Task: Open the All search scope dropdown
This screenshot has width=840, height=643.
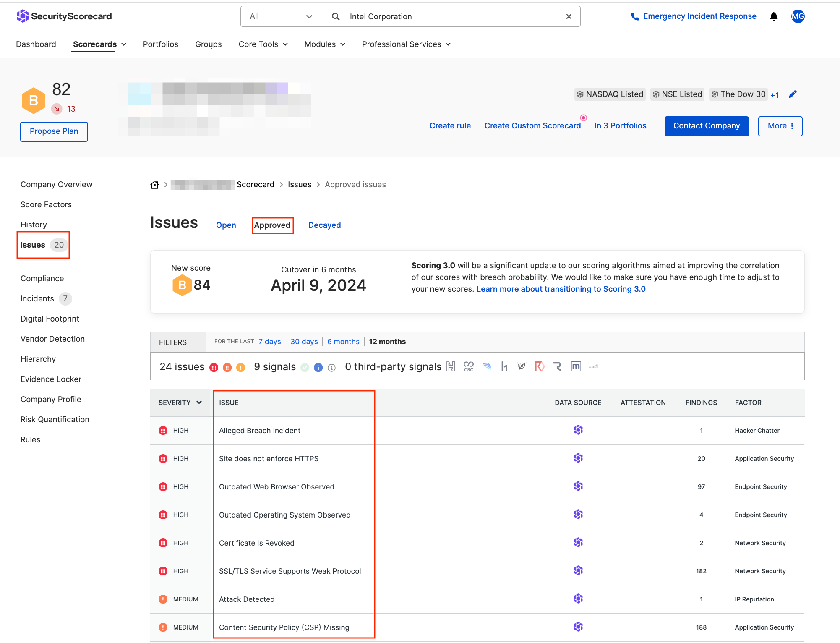Action: coord(282,16)
